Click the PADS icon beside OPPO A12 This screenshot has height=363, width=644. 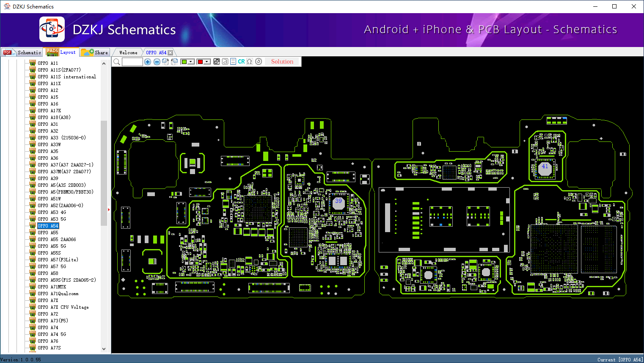pyautogui.click(x=33, y=90)
